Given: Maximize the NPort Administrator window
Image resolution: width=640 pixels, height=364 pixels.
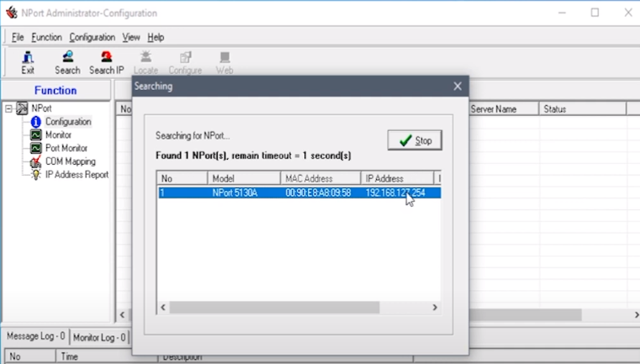Looking at the screenshot, I should pos(595,13).
